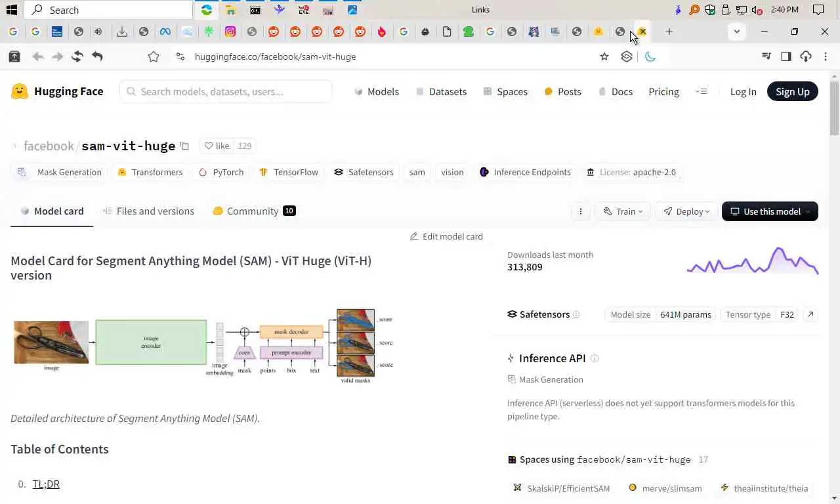Switch to Files and versions tab

tap(149, 211)
